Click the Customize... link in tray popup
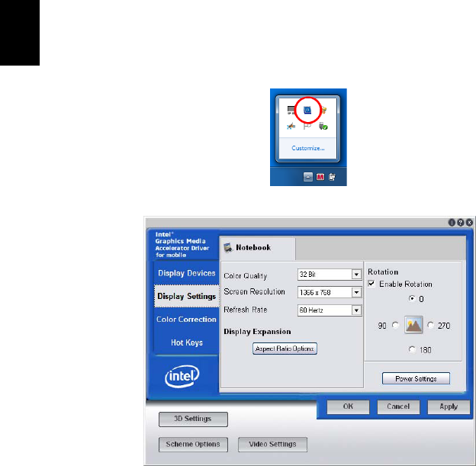 (x=308, y=148)
